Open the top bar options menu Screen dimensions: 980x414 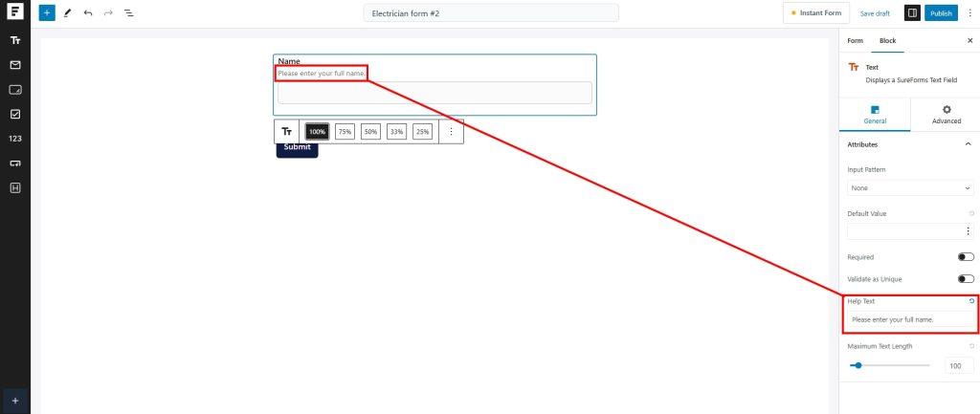click(x=970, y=13)
